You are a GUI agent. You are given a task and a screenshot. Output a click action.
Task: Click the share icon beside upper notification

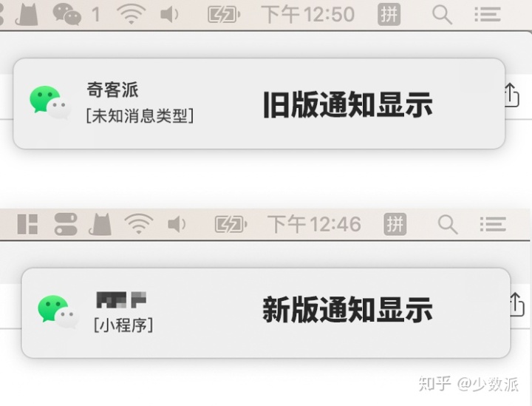511,95
